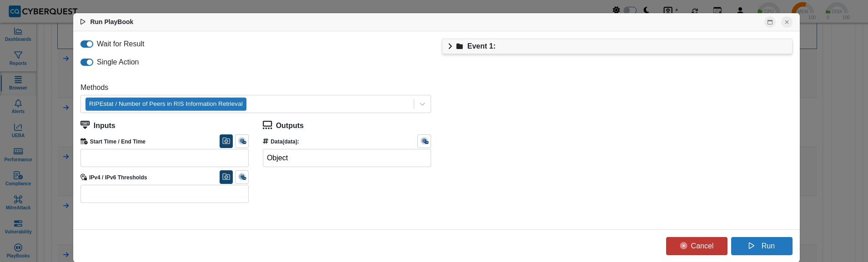Image resolution: width=868 pixels, height=262 pixels.
Task: Click the camera icon for Start Time / End Time
Action: point(226,141)
